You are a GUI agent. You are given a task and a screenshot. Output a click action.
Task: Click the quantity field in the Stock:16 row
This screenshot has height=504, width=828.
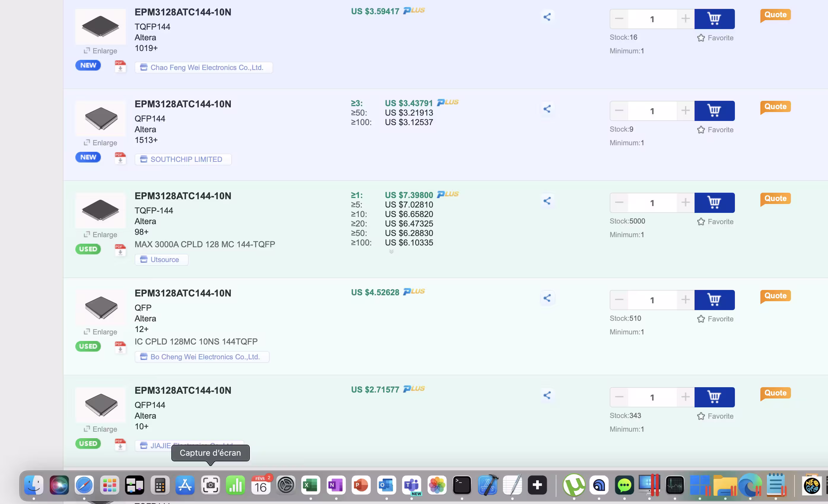tap(652, 19)
